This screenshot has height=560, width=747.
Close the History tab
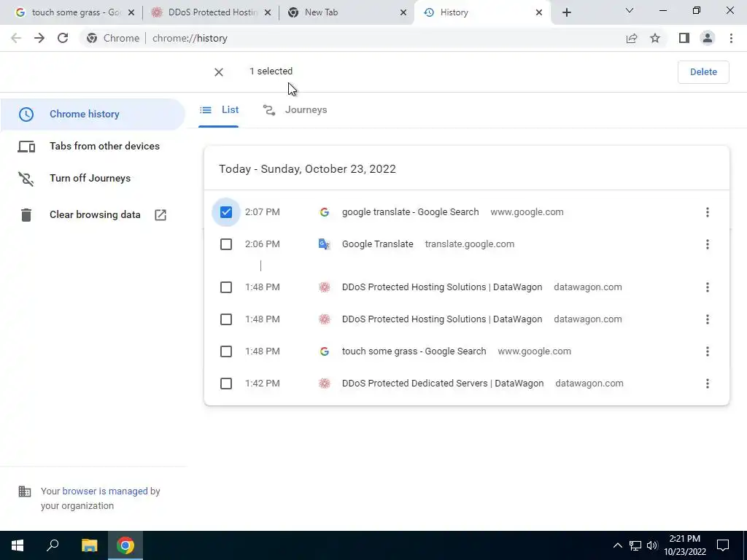[539, 12]
